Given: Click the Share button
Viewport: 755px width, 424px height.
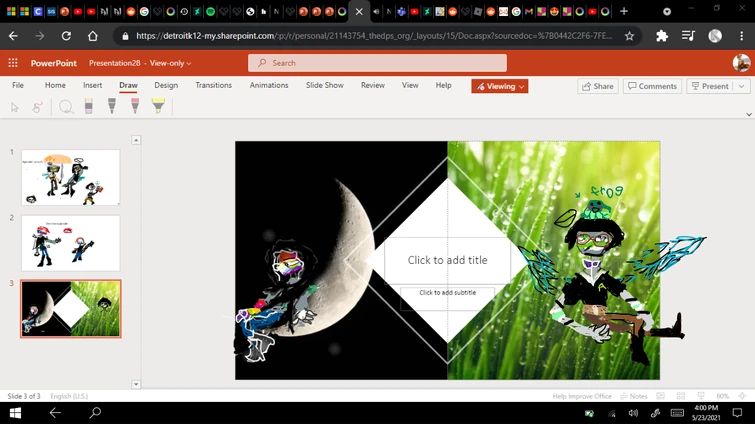Looking at the screenshot, I should pos(598,86).
